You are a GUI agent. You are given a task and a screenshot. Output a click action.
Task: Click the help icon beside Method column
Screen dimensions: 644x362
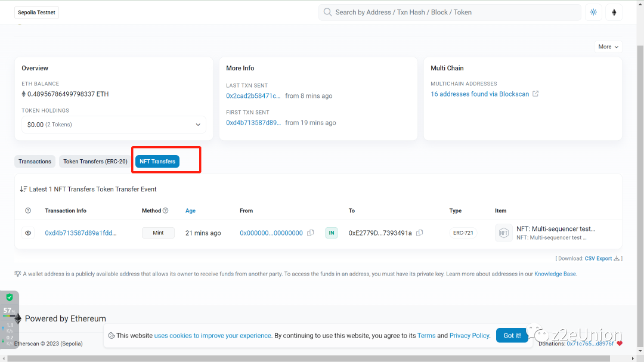tap(166, 211)
